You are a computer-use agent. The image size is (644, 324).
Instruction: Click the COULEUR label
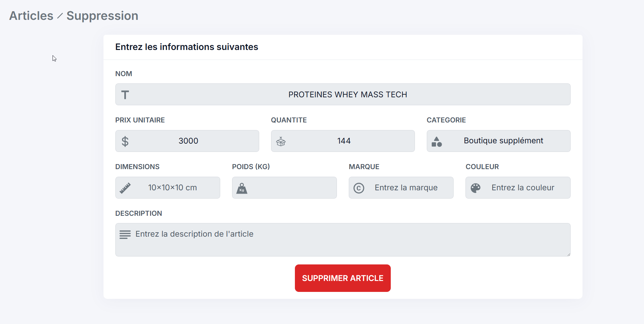(x=482, y=167)
